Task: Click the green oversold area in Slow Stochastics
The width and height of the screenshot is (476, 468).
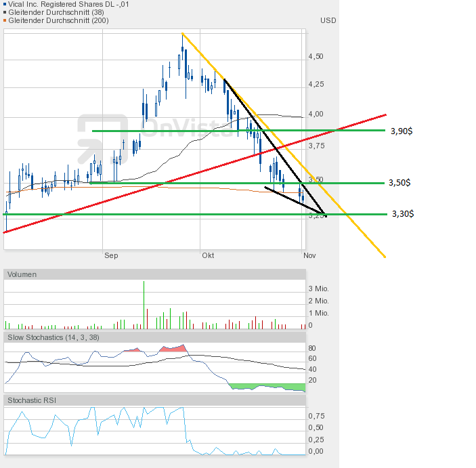Action: pyautogui.click(x=267, y=387)
